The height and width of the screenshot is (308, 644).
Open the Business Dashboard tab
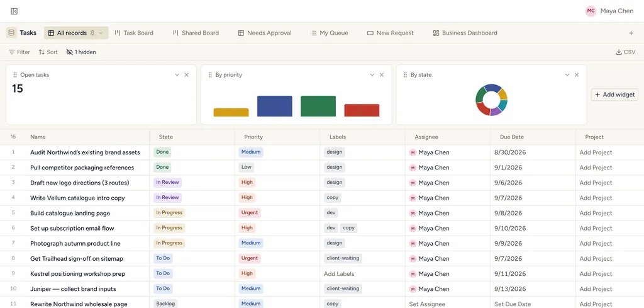point(465,33)
